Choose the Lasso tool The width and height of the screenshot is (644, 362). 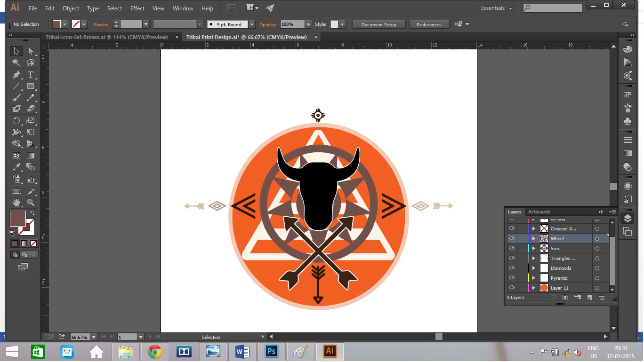pyautogui.click(x=31, y=63)
